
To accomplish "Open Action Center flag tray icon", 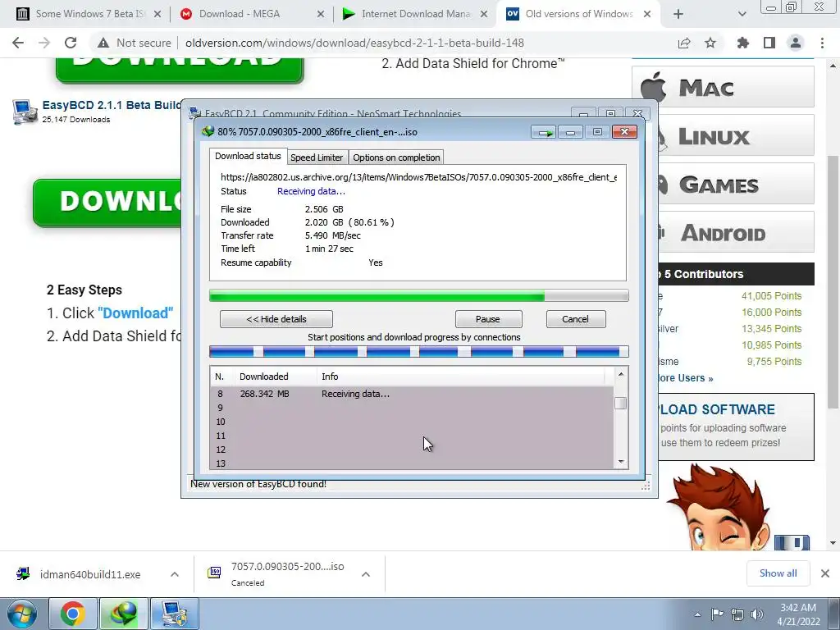I will [x=717, y=614].
